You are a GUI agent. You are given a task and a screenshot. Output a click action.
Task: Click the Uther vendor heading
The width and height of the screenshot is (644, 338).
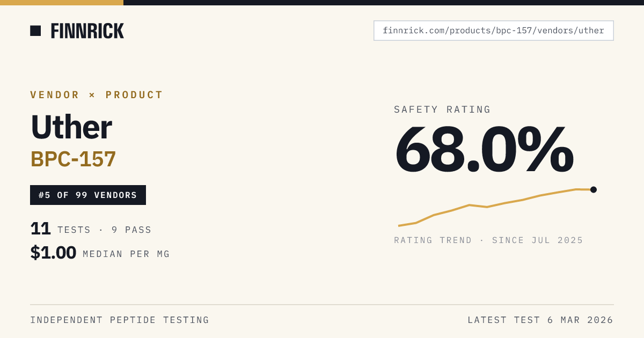point(71,127)
